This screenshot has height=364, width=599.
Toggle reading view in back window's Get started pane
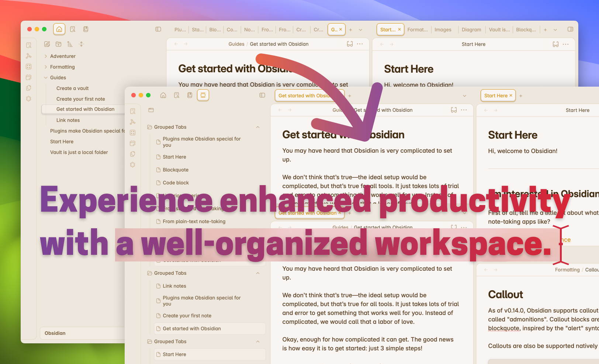tap(350, 44)
